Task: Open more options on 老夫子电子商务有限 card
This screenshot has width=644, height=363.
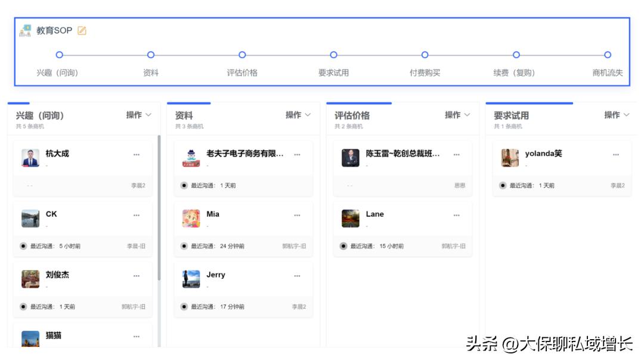Action: pos(296,155)
